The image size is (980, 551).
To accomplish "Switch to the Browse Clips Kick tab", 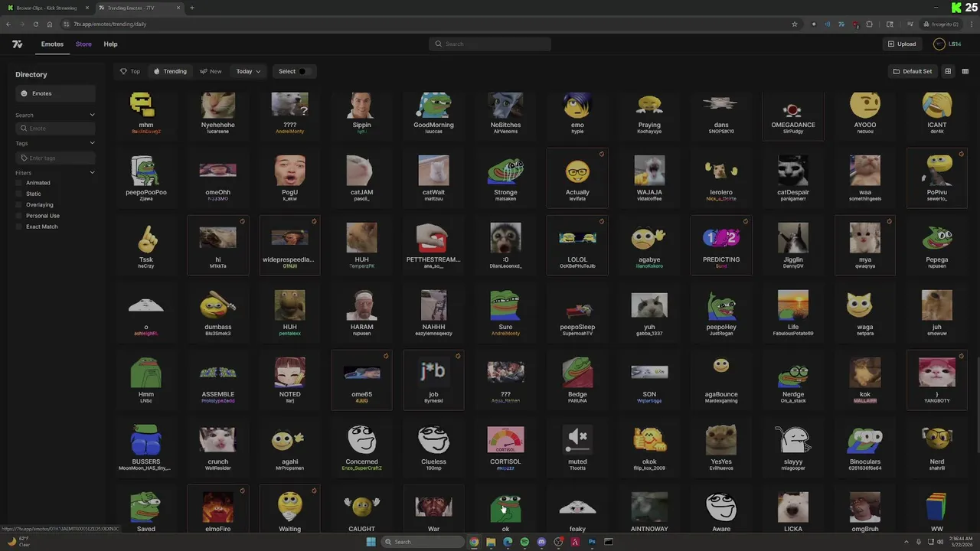I will point(46,8).
